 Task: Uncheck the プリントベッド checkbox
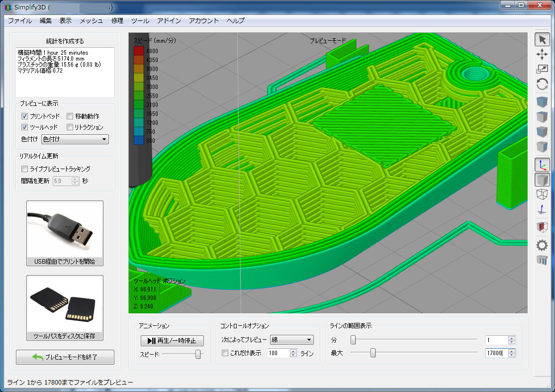tap(25, 116)
